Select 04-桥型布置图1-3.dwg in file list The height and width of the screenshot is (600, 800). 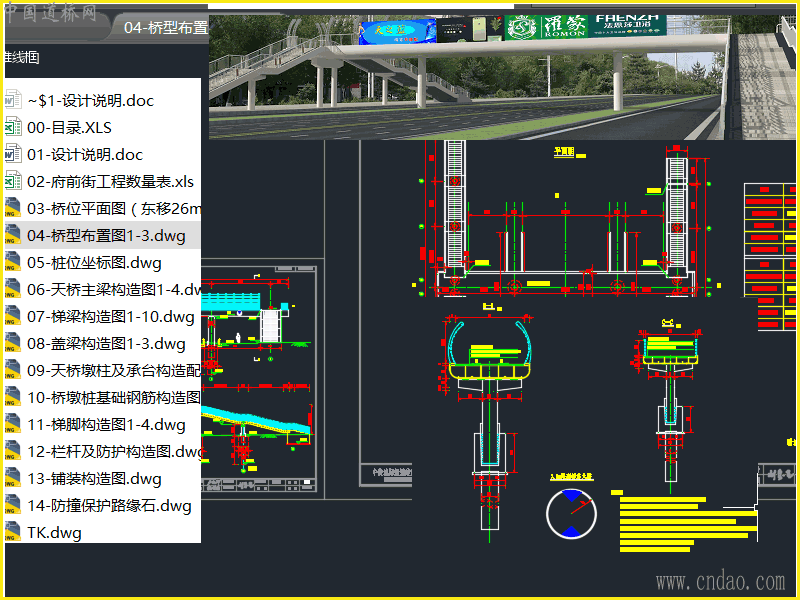click(x=106, y=236)
